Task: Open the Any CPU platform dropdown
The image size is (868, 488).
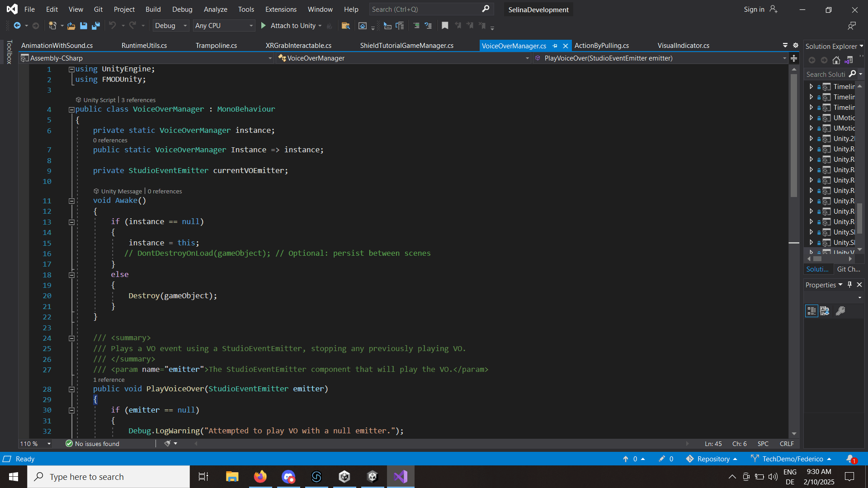Action: coord(224,26)
